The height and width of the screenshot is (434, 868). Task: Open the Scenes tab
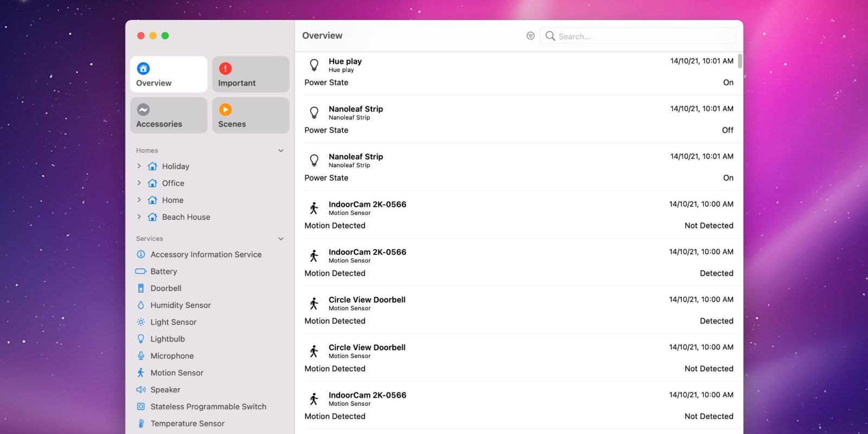tap(250, 116)
